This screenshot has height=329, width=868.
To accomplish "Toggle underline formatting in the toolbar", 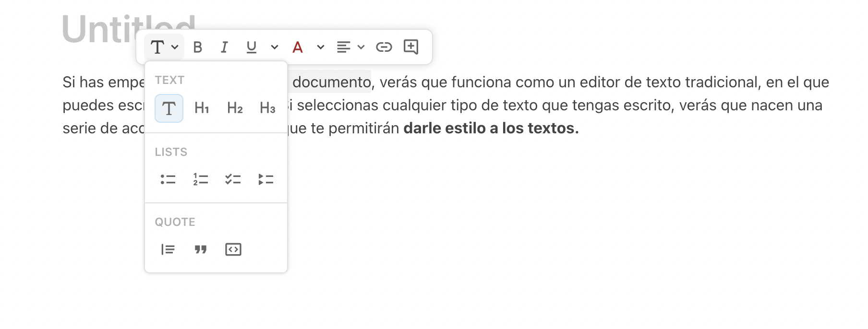I will point(251,47).
